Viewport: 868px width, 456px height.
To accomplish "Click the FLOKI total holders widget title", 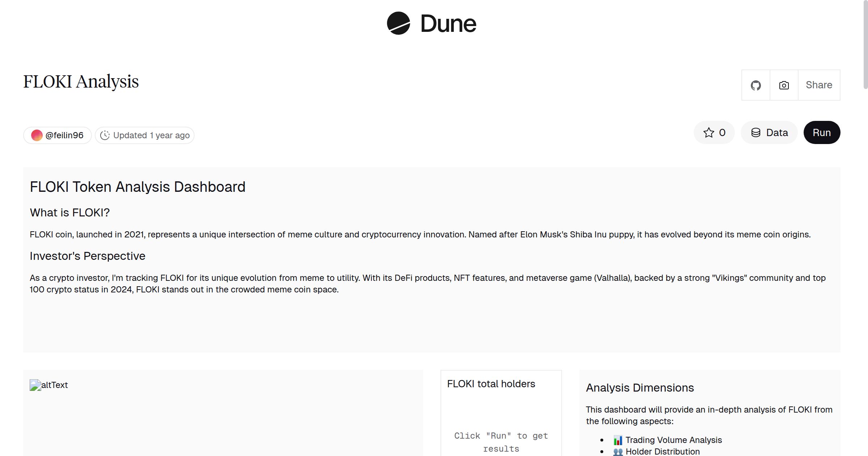I will pyautogui.click(x=491, y=384).
